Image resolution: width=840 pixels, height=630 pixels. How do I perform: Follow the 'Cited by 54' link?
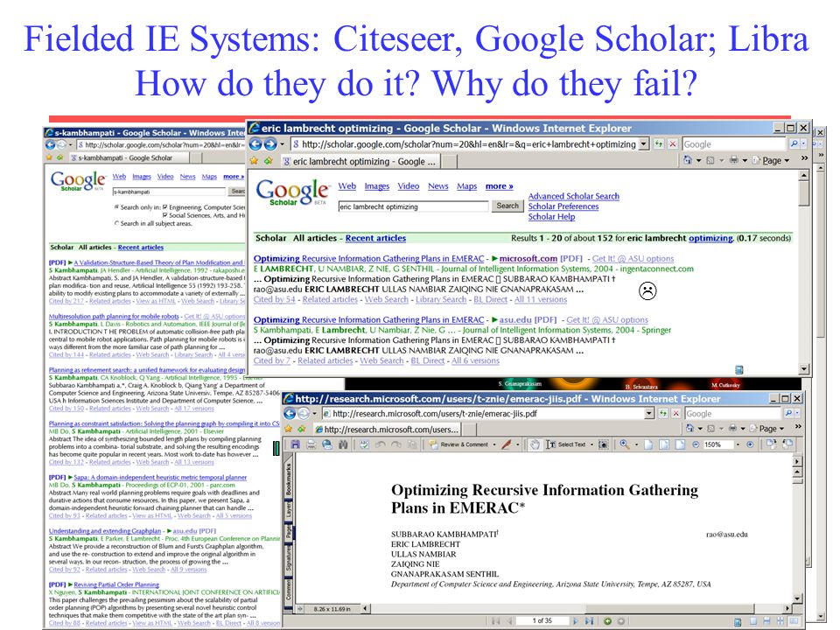pos(274,299)
